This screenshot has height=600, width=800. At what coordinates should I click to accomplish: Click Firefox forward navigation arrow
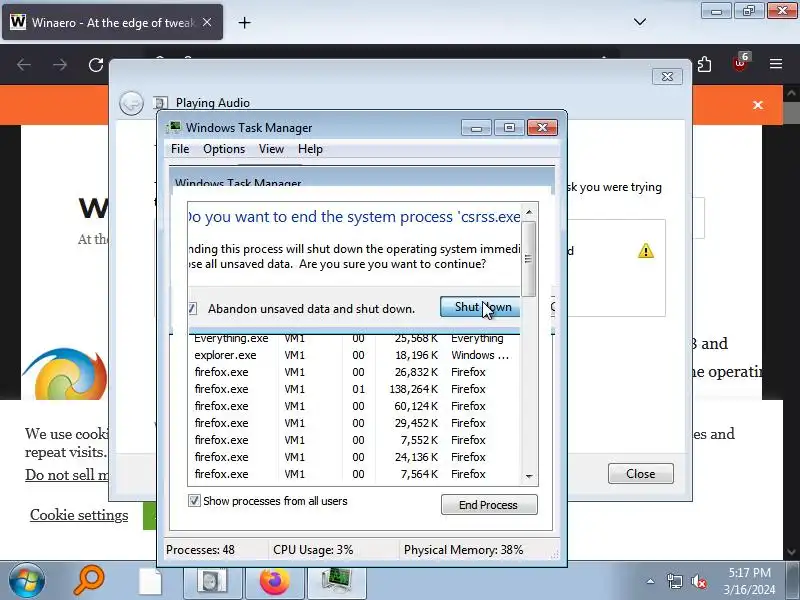click(60, 65)
